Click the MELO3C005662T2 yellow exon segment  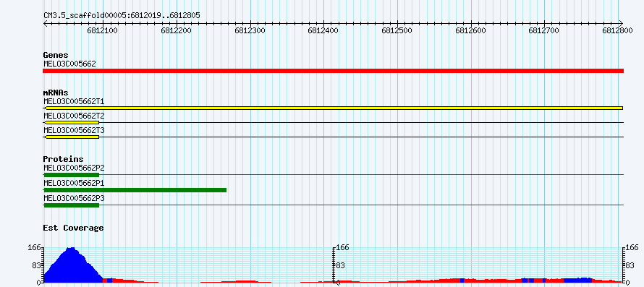pos(71,122)
